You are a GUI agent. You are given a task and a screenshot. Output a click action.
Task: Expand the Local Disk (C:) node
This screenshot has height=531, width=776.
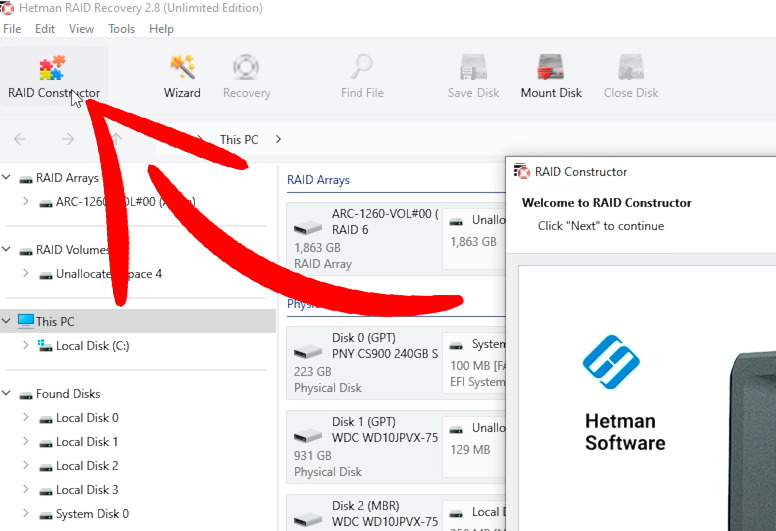tap(26, 345)
